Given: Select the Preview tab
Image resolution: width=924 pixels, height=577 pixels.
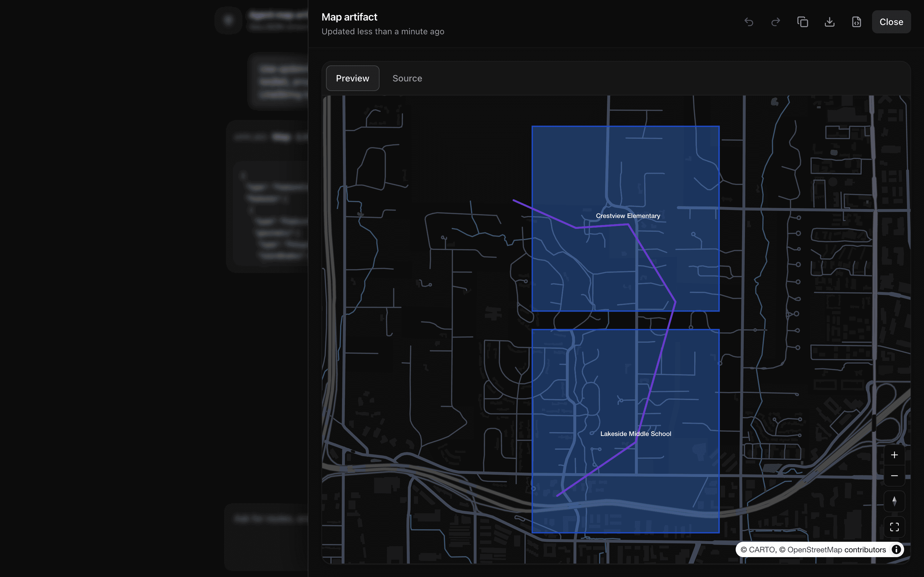Looking at the screenshot, I should [352, 78].
